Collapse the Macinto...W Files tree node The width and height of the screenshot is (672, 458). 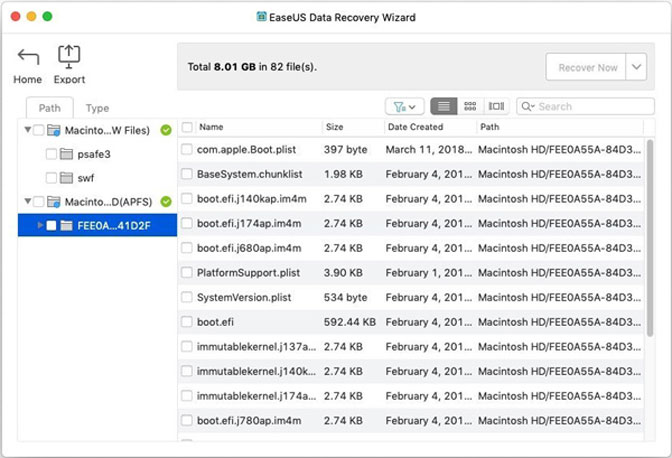[27, 130]
